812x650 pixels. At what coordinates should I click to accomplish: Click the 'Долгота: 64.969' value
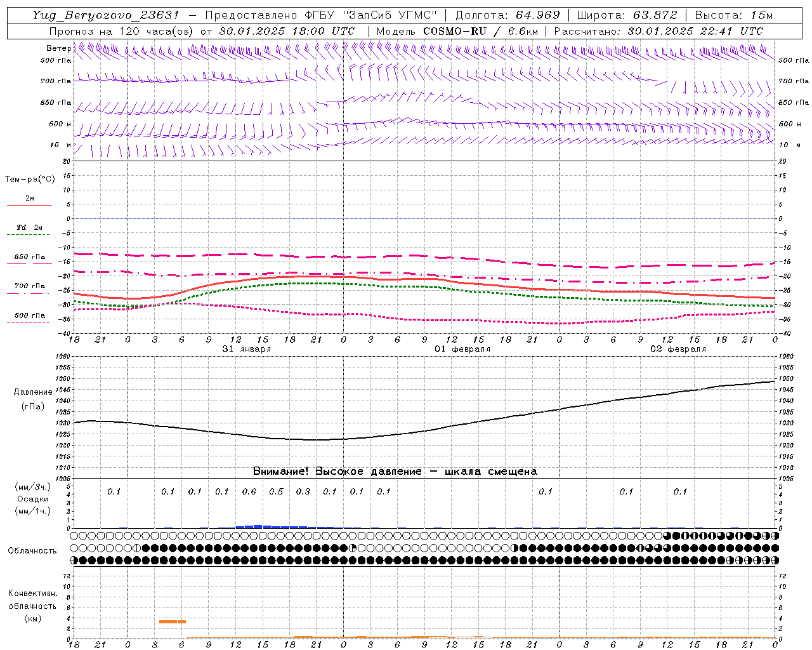point(508,15)
